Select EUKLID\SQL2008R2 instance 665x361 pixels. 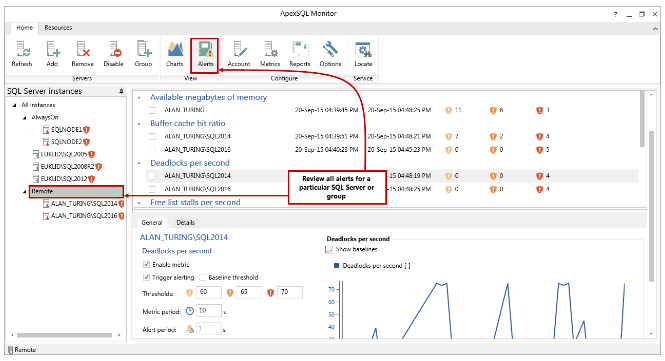68,167
